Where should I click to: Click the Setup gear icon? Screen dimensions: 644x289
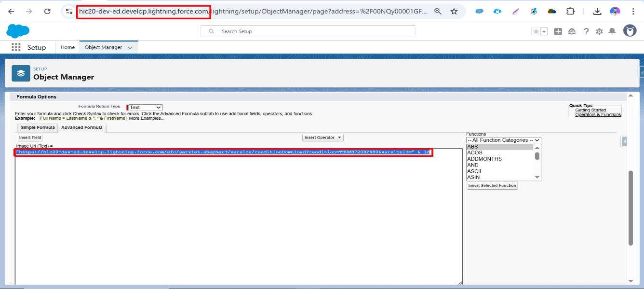pyautogui.click(x=599, y=31)
